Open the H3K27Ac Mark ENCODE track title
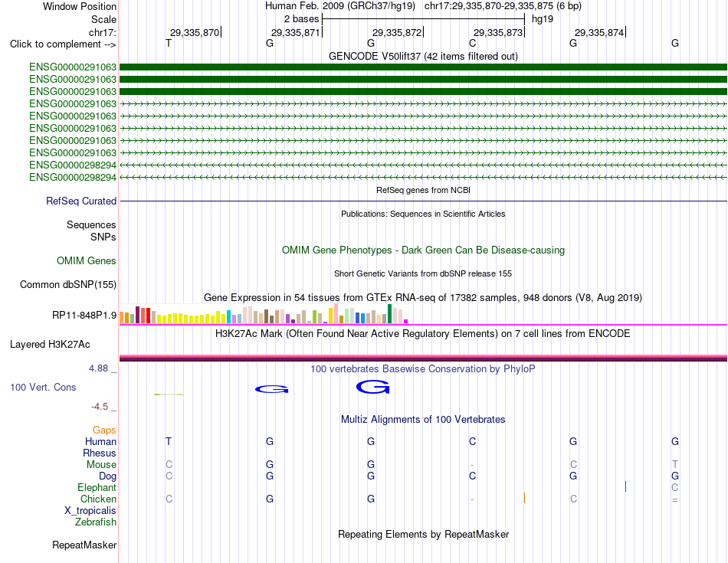The image size is (728, 563). [423, 334]
